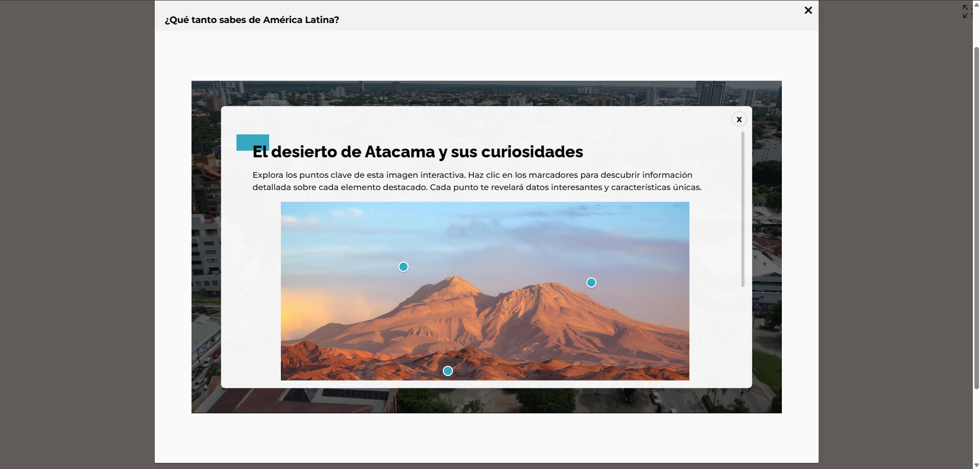Click the page scrollbar down arrow
Screen dimensions: 980x469
[976, 464]
